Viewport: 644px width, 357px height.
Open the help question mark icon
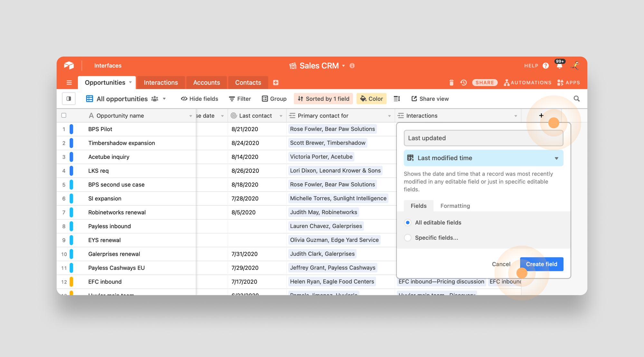point(545,66)
